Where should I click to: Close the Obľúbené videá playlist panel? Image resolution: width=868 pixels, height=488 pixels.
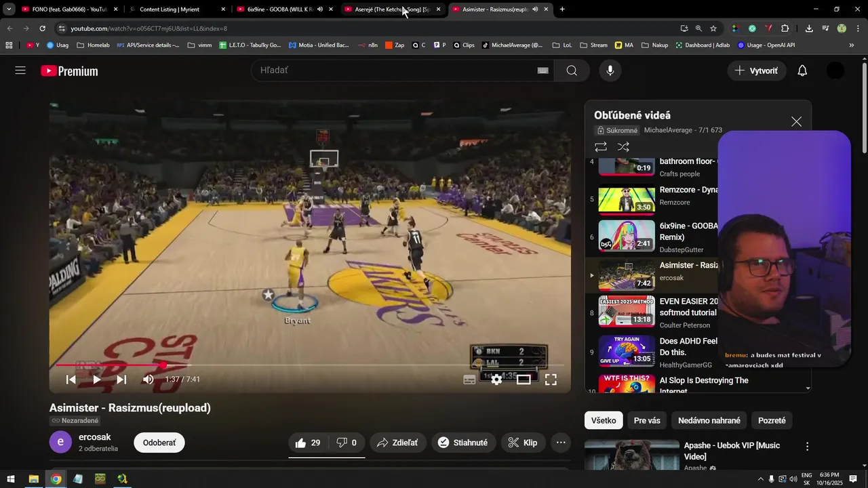[796, 121]
